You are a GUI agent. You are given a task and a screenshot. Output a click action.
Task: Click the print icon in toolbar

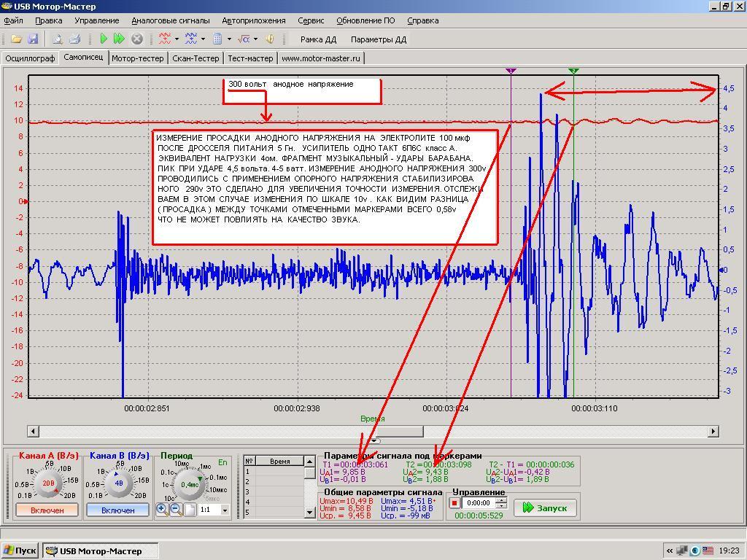click(74, 39)
